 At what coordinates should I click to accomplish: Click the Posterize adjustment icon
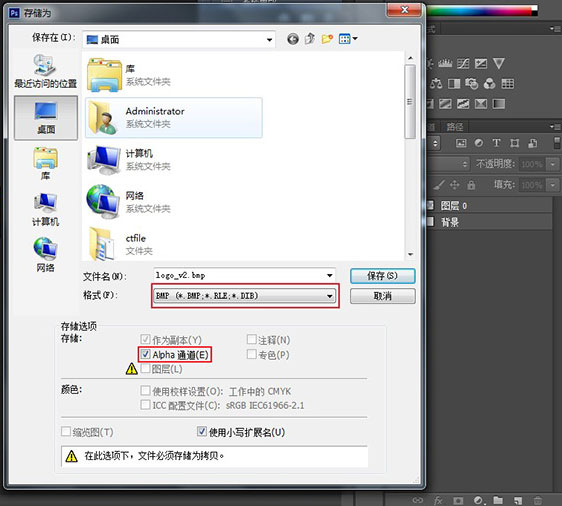coord(445,104)
